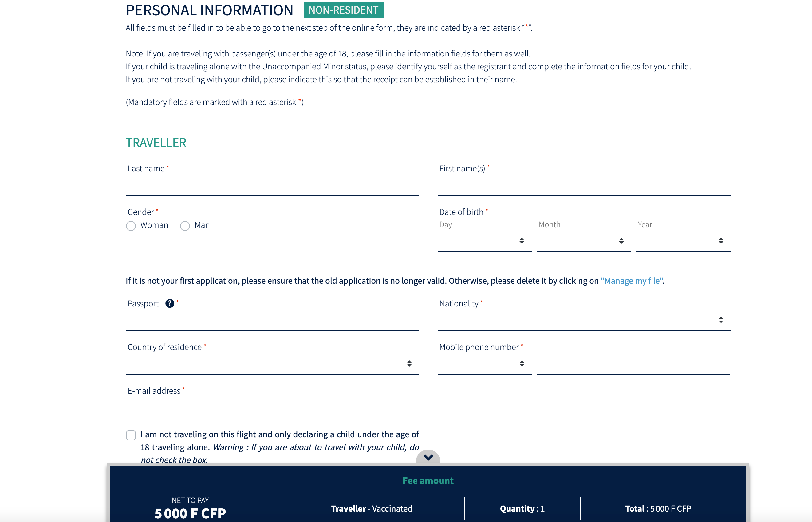Expand the Nationality dropdown
Screen dimensions: 812x522
[x=584, y=320]
